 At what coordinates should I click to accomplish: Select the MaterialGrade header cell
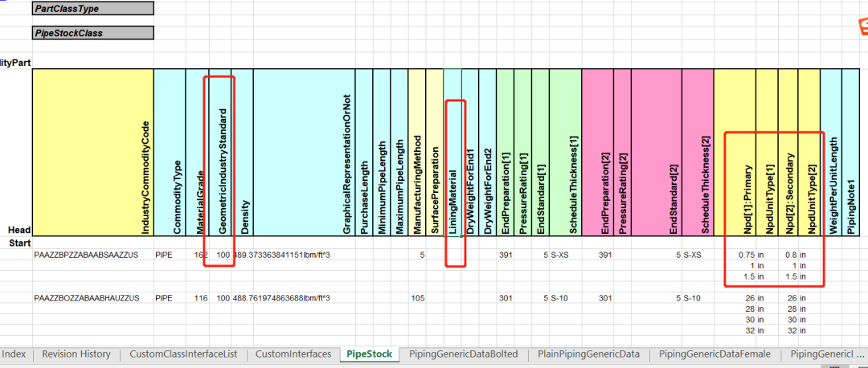[198, 153]
